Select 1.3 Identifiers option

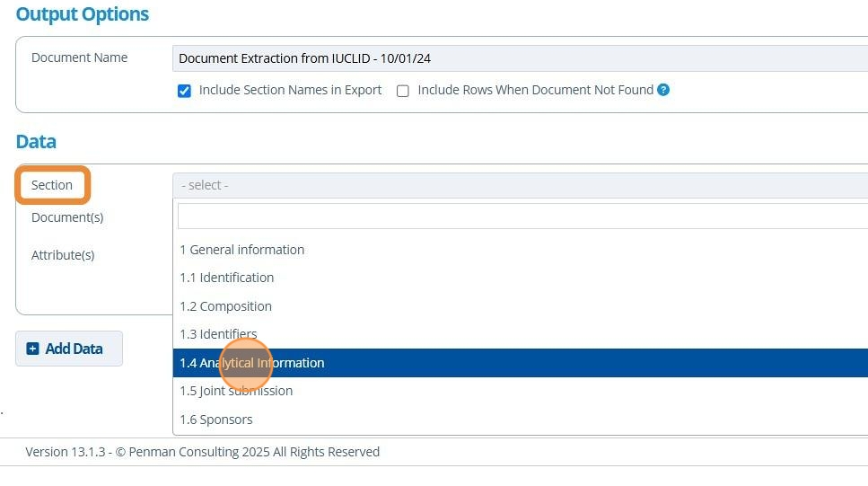(x=218, y=334)
